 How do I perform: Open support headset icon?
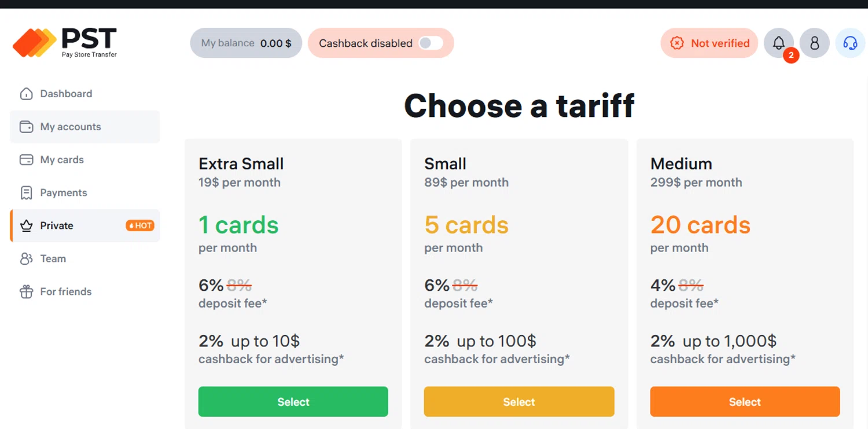pos(849,43)
